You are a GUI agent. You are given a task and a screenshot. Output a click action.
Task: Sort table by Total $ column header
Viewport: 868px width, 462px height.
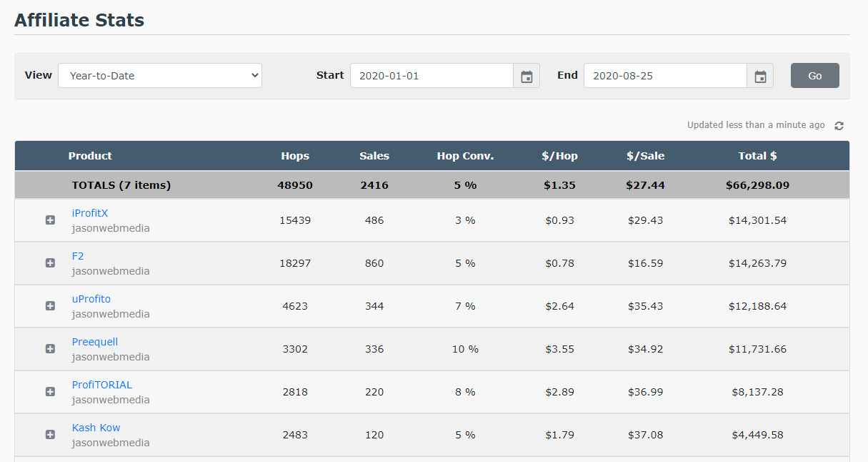tap(757, 156)
